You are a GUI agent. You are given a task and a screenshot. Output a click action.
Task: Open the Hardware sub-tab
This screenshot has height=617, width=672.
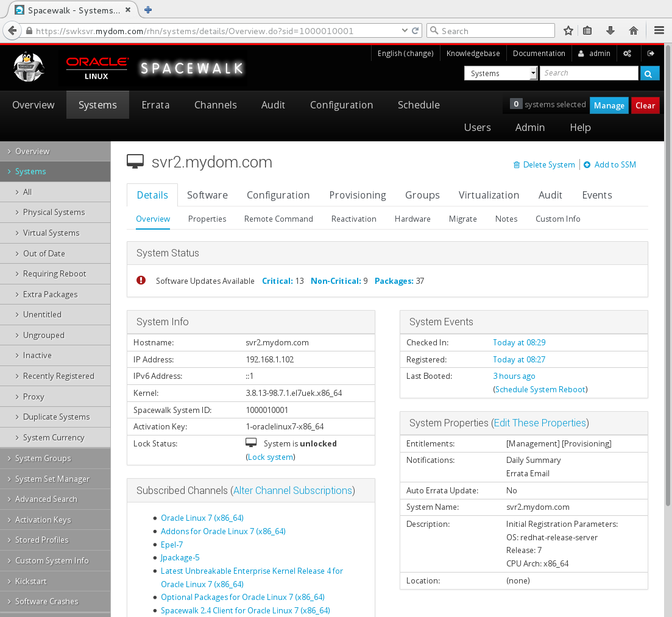[412, 219]
